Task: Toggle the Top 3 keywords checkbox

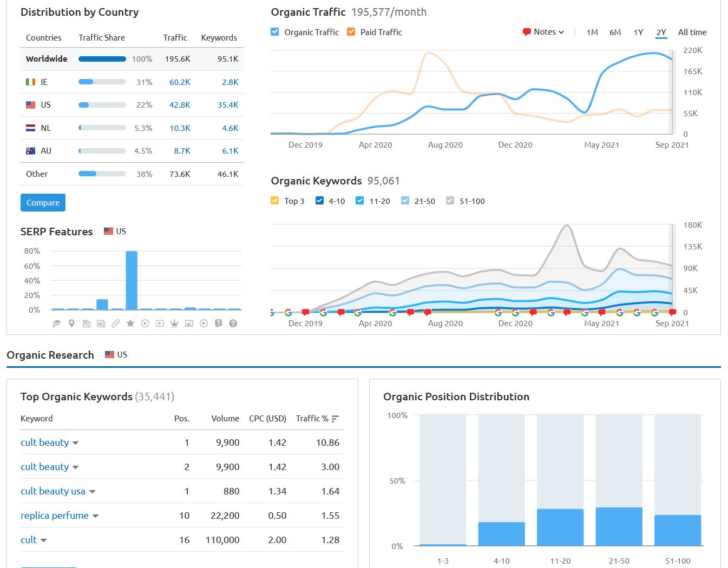Action: 275,201
